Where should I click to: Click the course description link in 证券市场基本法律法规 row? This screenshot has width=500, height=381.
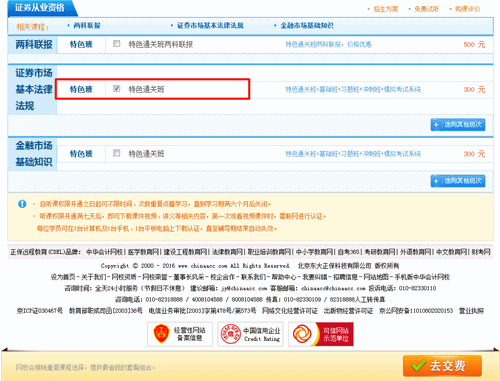click(353, 89)
